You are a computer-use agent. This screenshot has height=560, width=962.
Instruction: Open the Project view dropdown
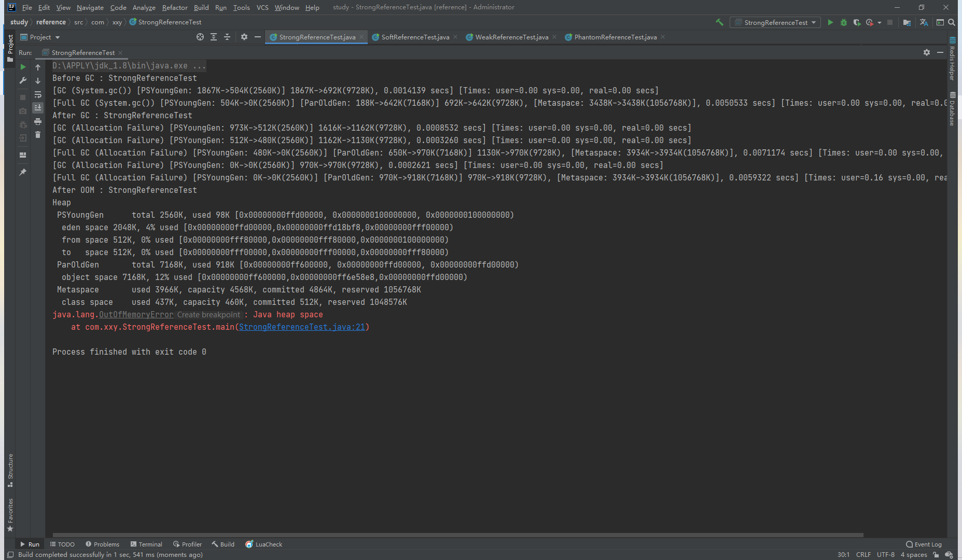pos(40,37)
